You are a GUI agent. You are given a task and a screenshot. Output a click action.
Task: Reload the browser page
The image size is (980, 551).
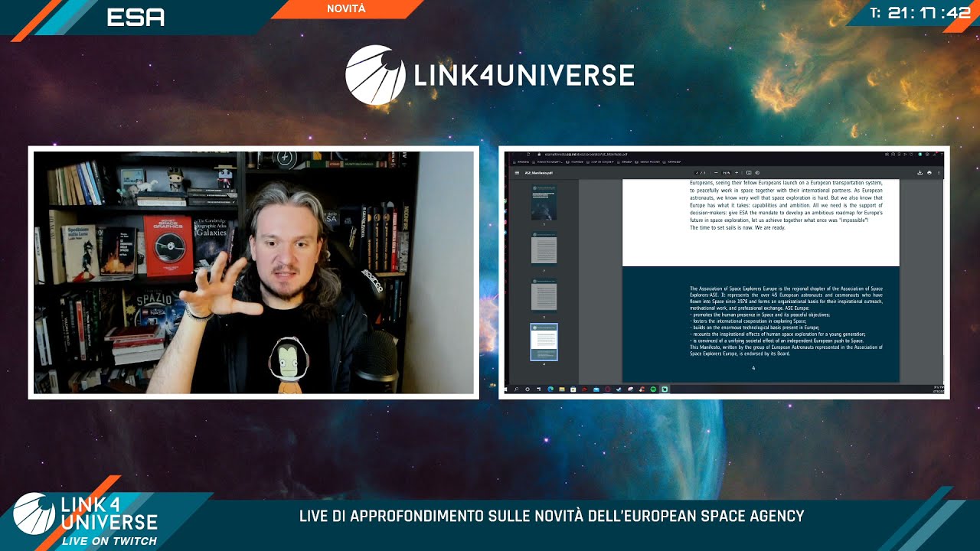pos(528,155)
